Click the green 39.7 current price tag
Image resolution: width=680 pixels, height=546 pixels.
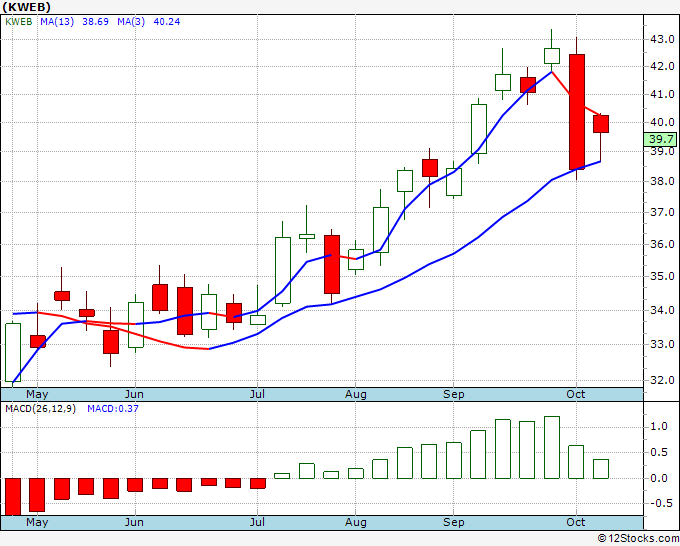[x=660, y=139]
